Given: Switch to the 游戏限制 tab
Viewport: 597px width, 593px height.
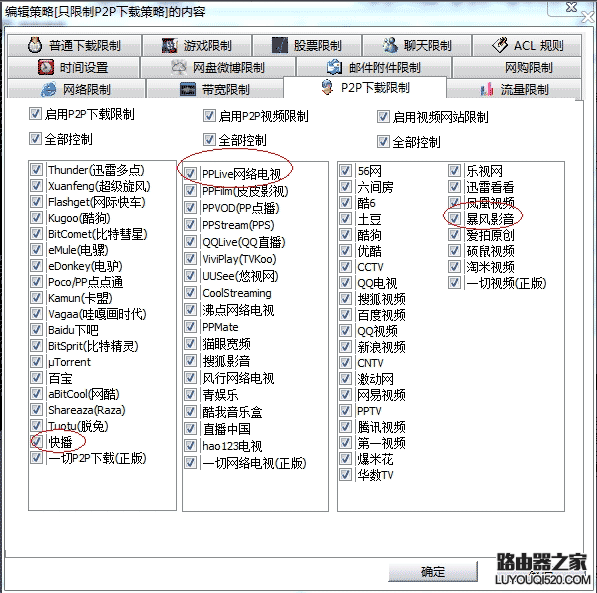Looking at the screenshot, I should pos(197,46).
